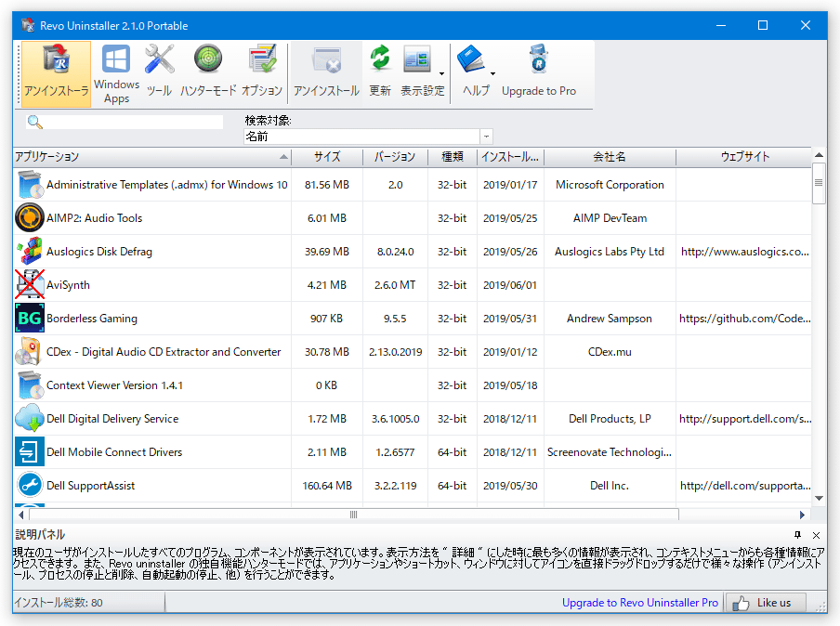The height and width of the screenshot is (626, 840).
Task: Click the "Screenovate Technologi..." company cell
Action: pos(610,452)
